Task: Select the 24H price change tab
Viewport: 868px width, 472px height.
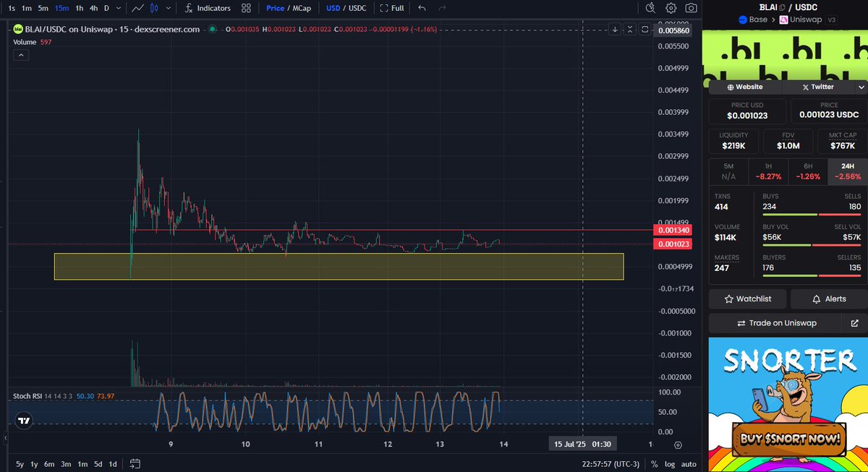Action: 847,171
